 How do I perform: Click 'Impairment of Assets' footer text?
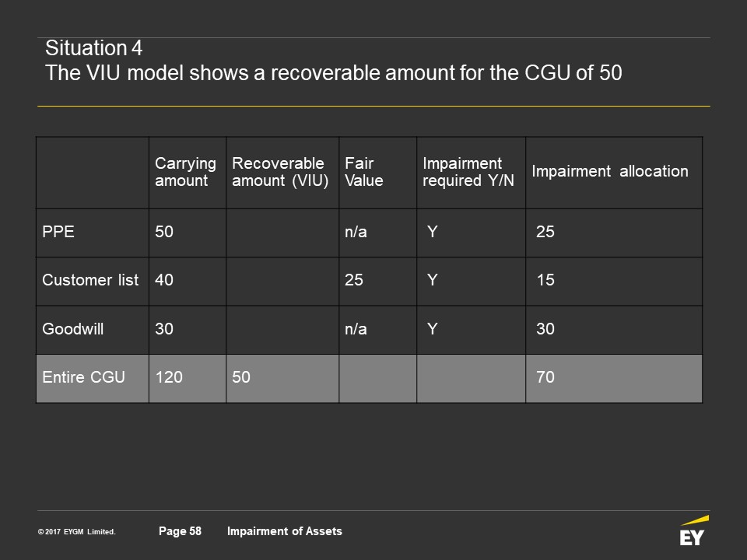pyautogui.click(x=285, y=531)
